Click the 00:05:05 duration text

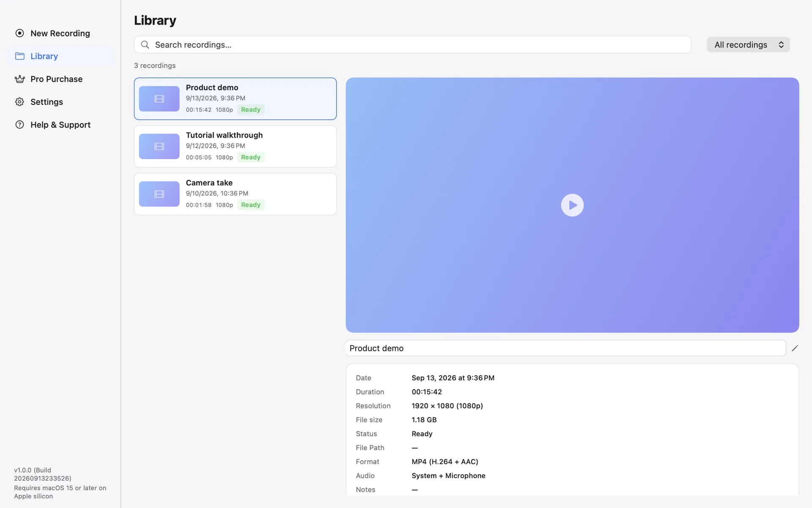click(x=198, y=157)
